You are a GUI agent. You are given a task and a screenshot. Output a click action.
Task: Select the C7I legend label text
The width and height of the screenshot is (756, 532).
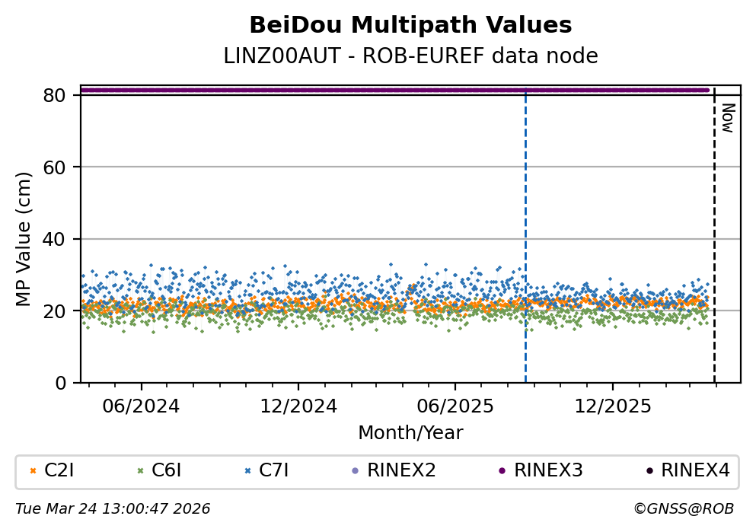pyautogui.click(x=274, y=471)
